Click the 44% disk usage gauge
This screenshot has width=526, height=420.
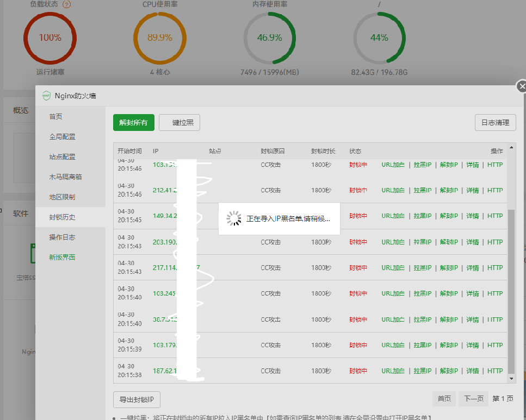(379, 38)
